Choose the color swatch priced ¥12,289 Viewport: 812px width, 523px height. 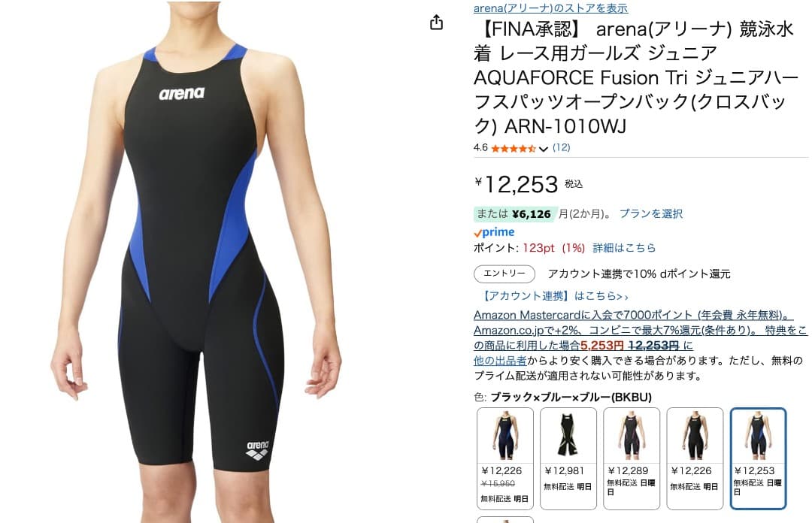coord(632,458)
